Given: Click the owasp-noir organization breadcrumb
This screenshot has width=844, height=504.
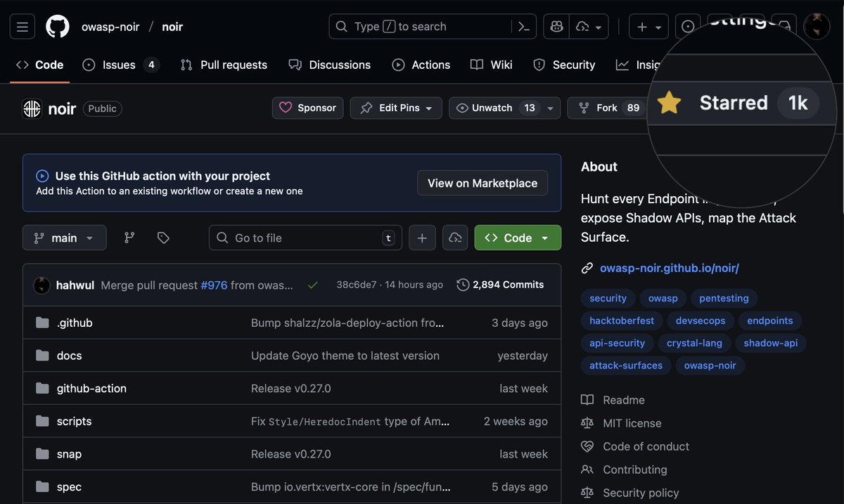Looking at the screenshot, I should 110,27.
